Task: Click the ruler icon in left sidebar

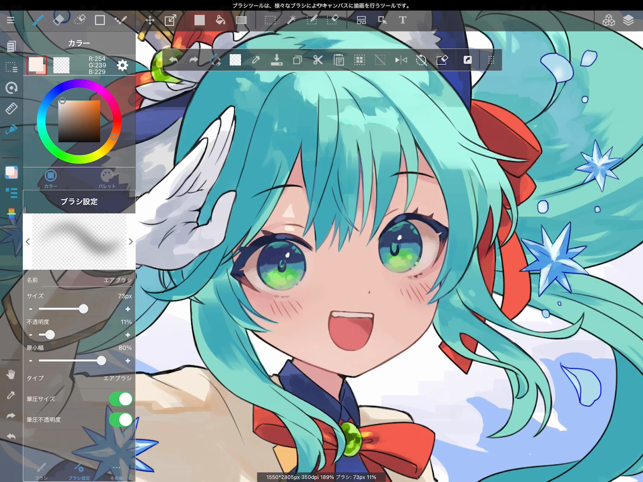Action: [11, 109]
